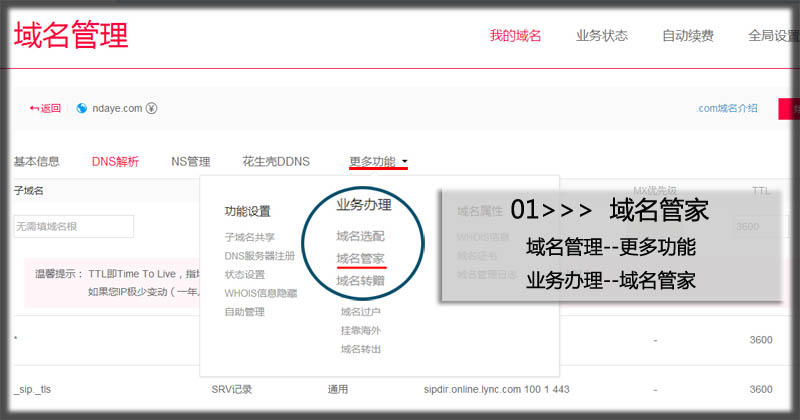Viewport: 800px width, 420px height.
Task: Open 子域名共享 under 功能设置
Action: 250,237
